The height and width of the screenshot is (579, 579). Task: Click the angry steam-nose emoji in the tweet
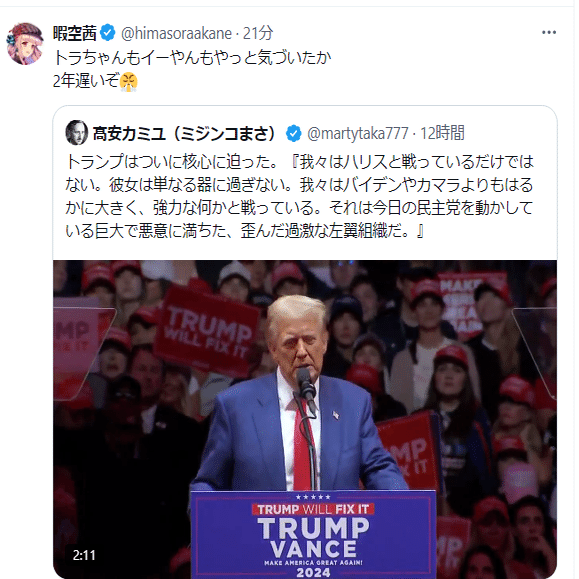(129, 82)
